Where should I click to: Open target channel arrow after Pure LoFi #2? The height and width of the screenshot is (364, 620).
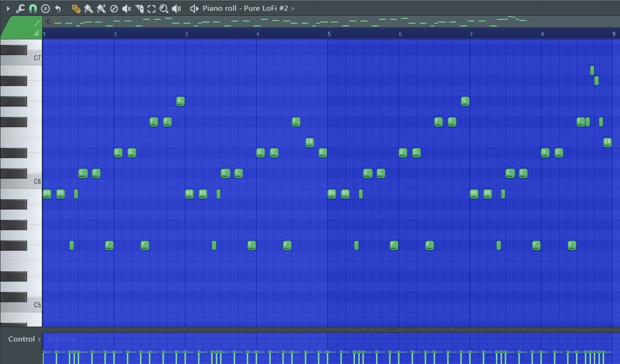(x=293, y=8)
